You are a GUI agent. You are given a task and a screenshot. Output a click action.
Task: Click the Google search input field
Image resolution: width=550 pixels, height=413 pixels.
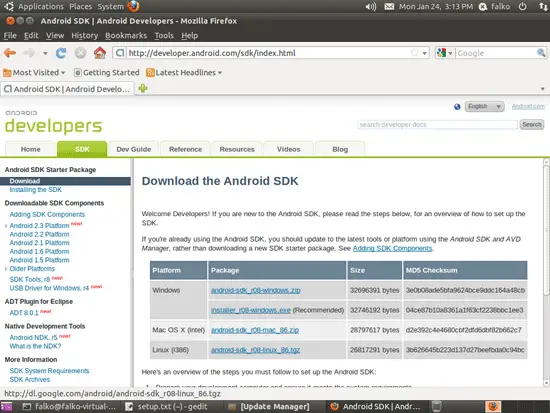tap(496, 53)
